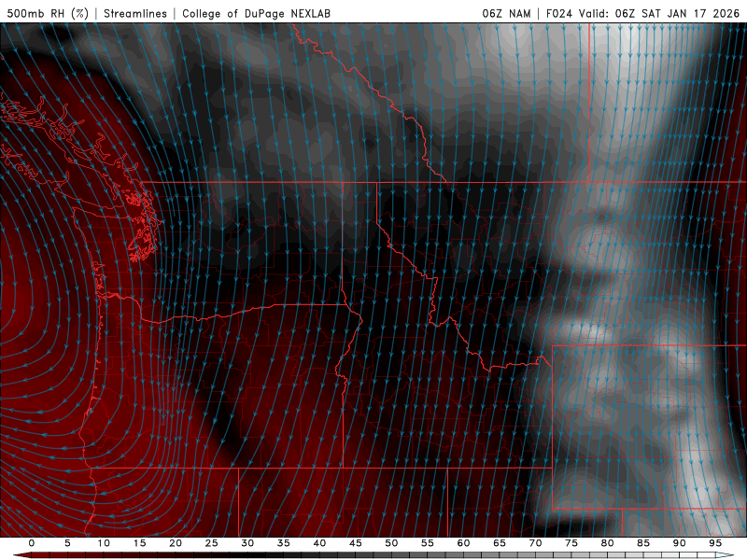The image size is (747, 560).
Task: Click the "45" color scale label
Action: [x=356, y=543]
